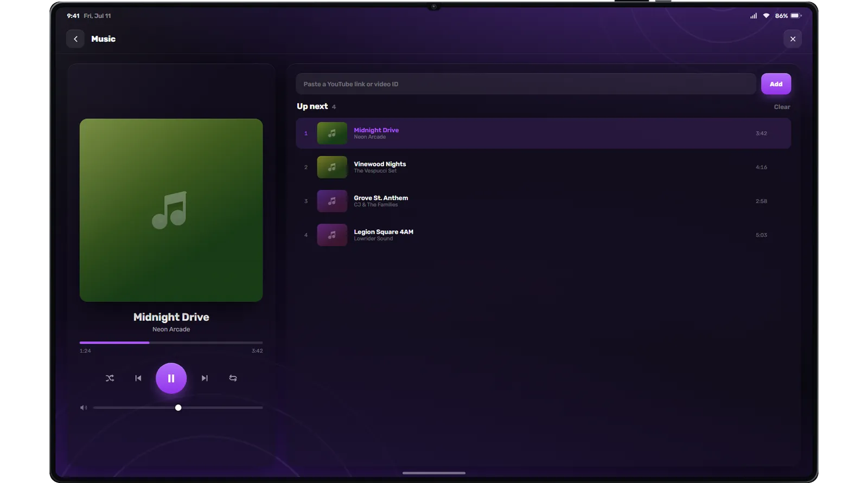Play Grove St. Anthem from the queue
868x483 pixels.
tap(543, 201)
